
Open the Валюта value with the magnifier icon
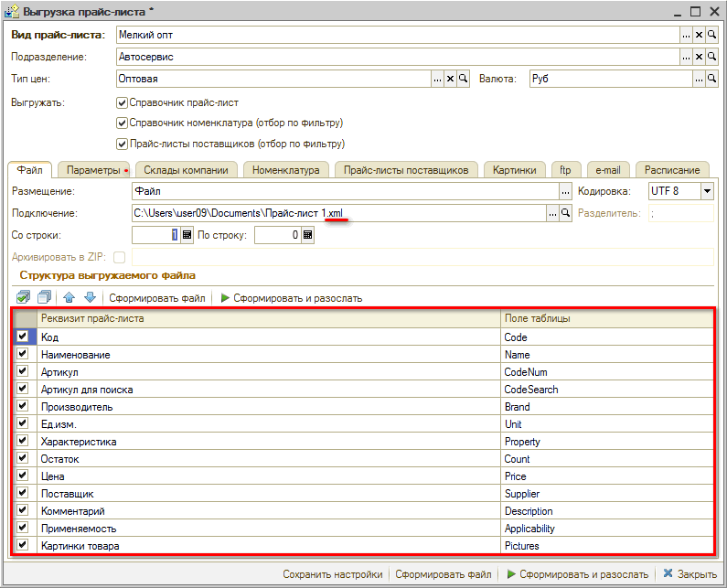coord(711,79)
